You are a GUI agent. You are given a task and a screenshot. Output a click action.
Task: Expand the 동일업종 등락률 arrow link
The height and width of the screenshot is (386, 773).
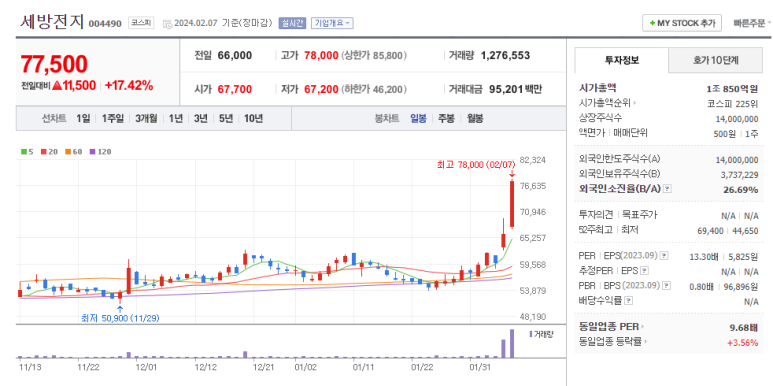645,342
